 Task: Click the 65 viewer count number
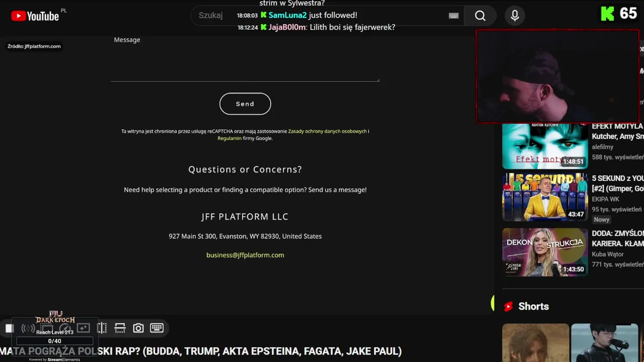[x=628, y=14]
